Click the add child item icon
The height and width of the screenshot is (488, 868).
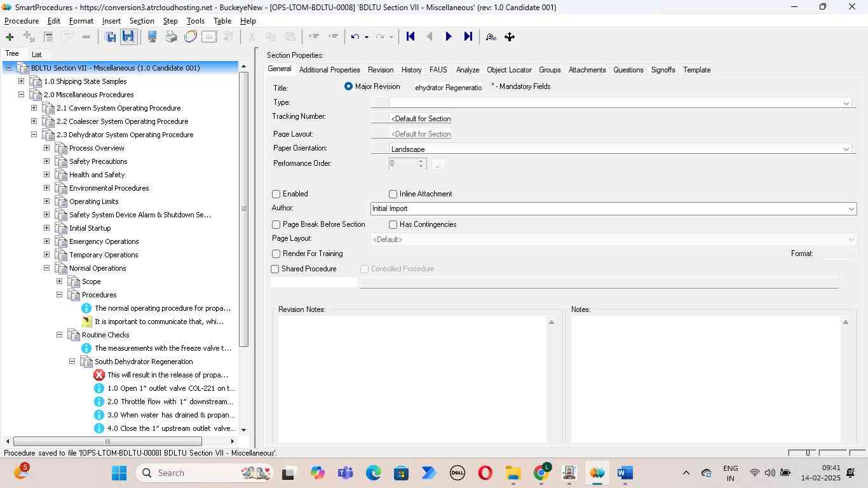(29, 37)
